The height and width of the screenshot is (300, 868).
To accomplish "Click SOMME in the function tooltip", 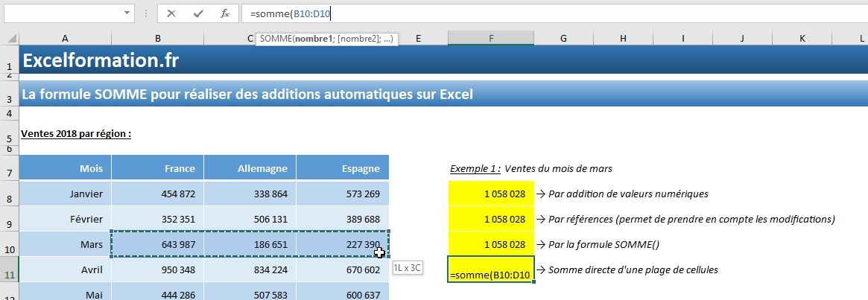I will [276, 39].
